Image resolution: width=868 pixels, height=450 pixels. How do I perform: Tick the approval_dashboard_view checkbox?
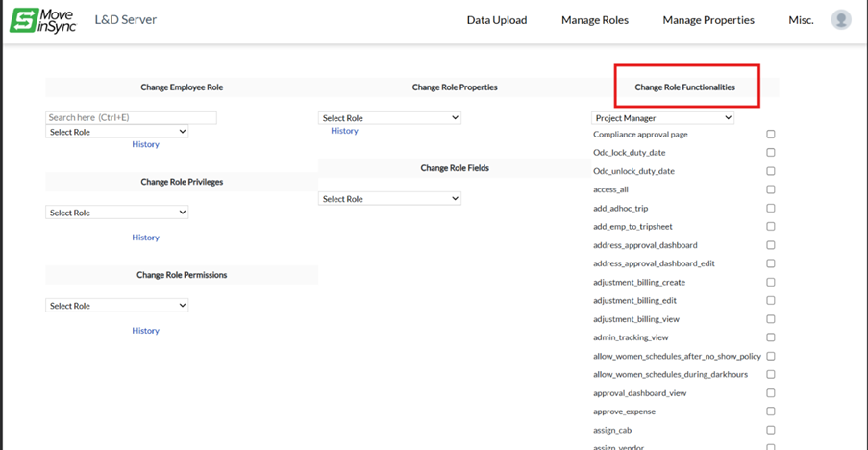(771, 393)
